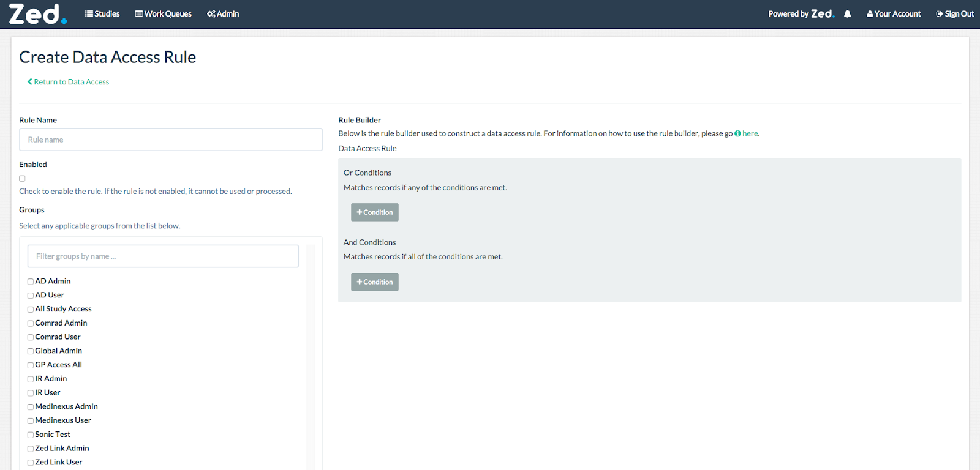
Task: Tick the Comrad Admin checkbox
Action: coord(30,323)
